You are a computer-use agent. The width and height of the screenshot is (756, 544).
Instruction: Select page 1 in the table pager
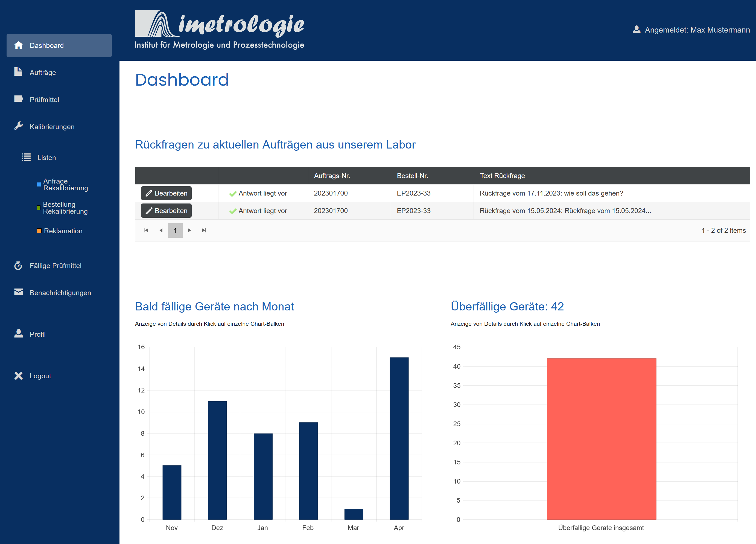tap(175, 231)
